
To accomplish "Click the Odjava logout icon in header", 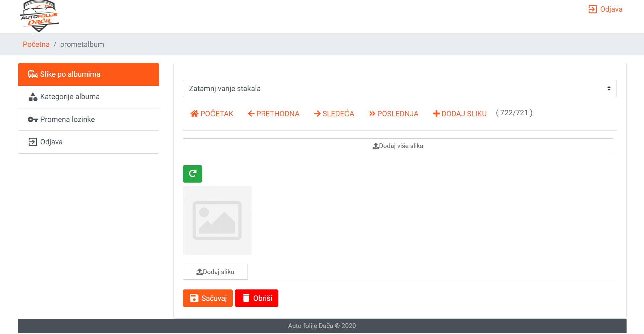I will click(592, 9).
